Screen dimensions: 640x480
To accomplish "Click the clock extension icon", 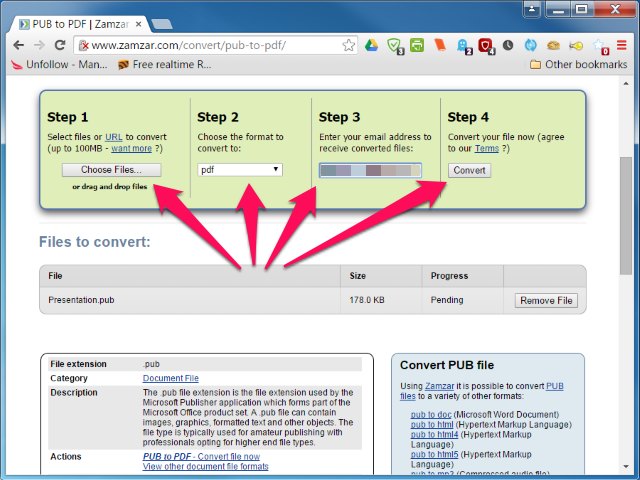I will pyautogui.click(x=508, y=45).
